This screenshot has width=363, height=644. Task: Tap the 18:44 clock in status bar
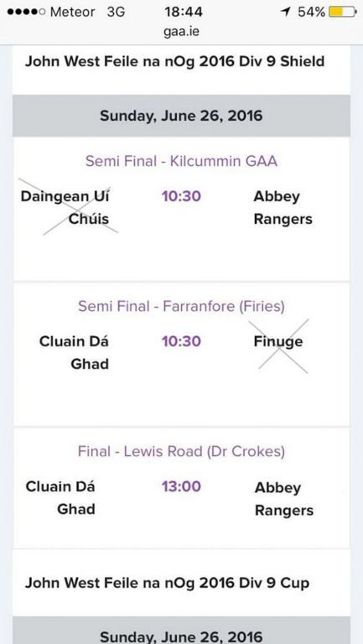click(x=184, y=12)
